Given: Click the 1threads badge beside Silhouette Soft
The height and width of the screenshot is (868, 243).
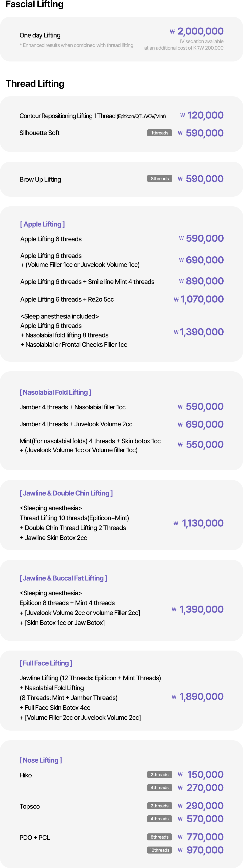Looking at the screenshot, I should tap(159, 133).
